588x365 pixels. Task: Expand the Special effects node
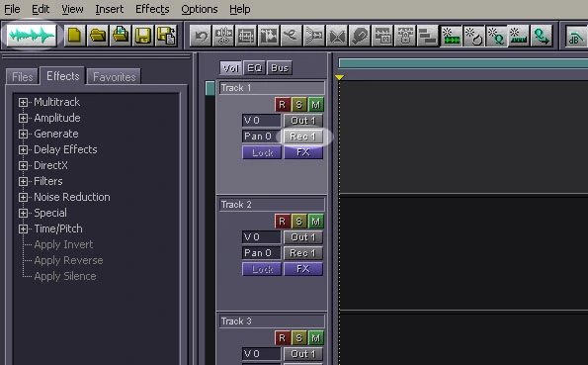pyautogui.click(x=24, y=213)
